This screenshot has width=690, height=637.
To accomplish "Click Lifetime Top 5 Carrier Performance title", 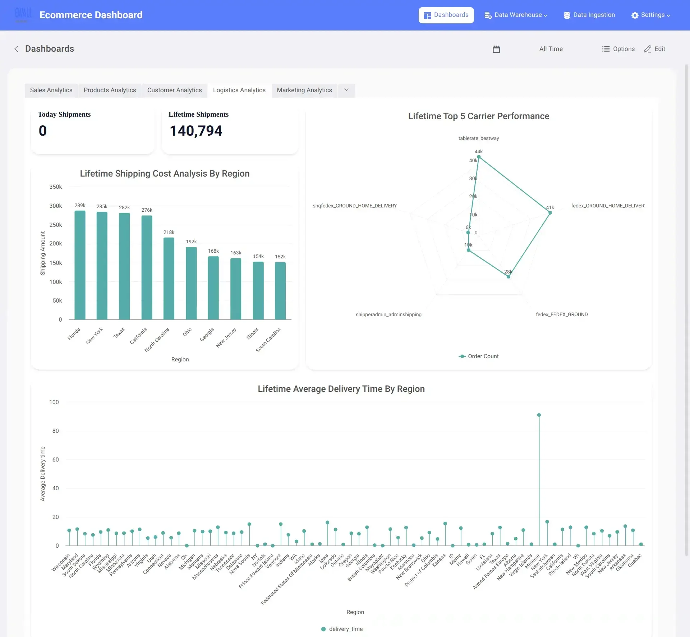I will (479, 116).
